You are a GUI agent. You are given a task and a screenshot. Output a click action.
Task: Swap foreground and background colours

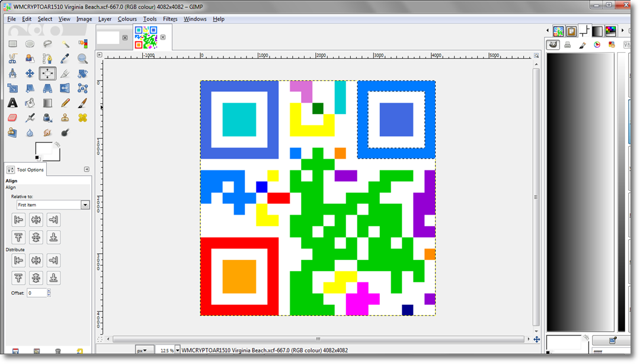(57, 144)
